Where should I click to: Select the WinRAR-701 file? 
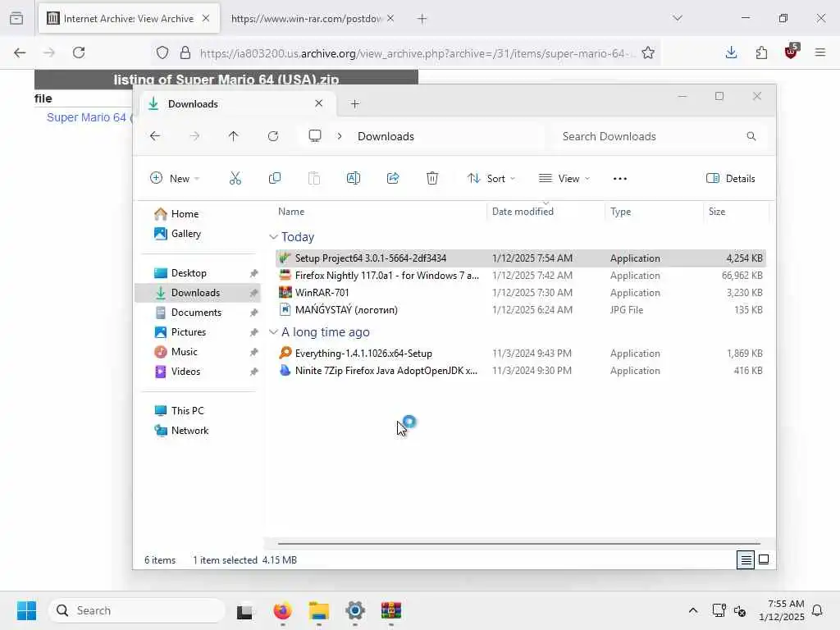521,293
